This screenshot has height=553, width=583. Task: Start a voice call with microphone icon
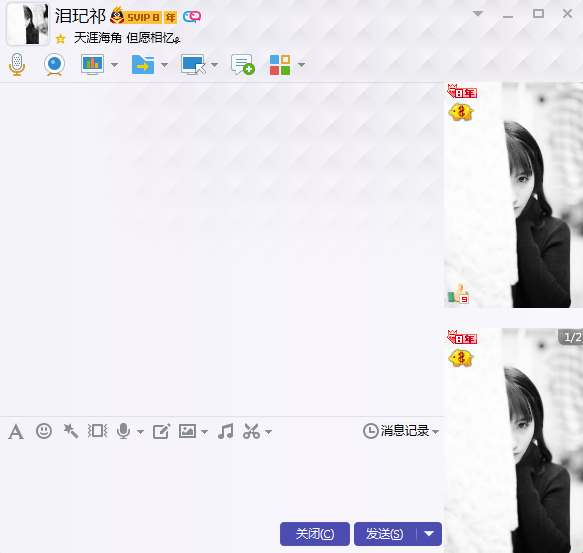pos(17,64)
